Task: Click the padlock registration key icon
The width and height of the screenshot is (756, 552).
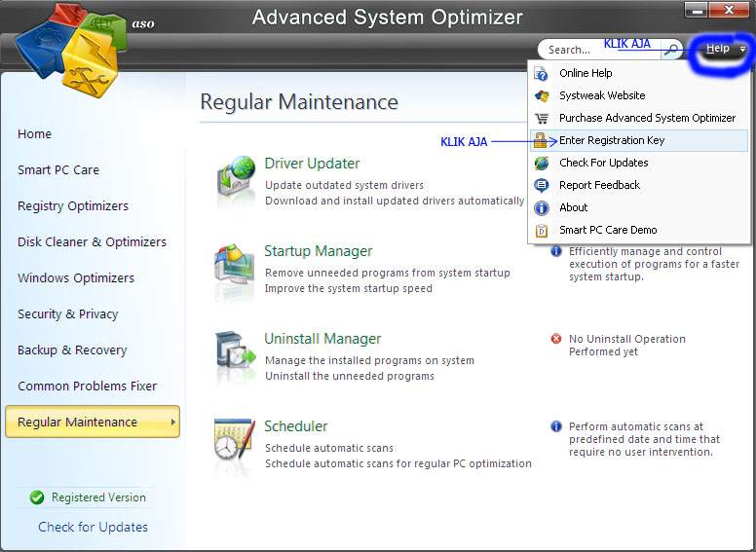Action: coord(540,140)
